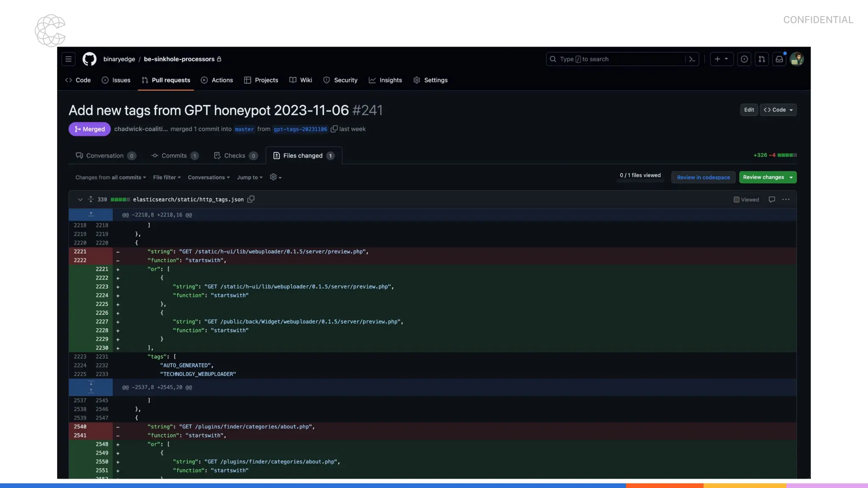Open the pull requests header icon
Viewport: 868px width, 488px height.
click(x=762, y=59)
